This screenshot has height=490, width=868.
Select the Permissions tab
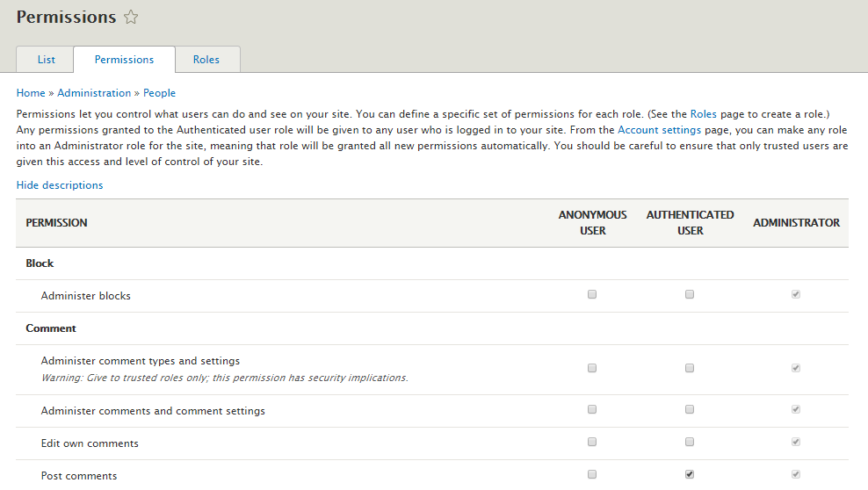[x=124, y=59]
